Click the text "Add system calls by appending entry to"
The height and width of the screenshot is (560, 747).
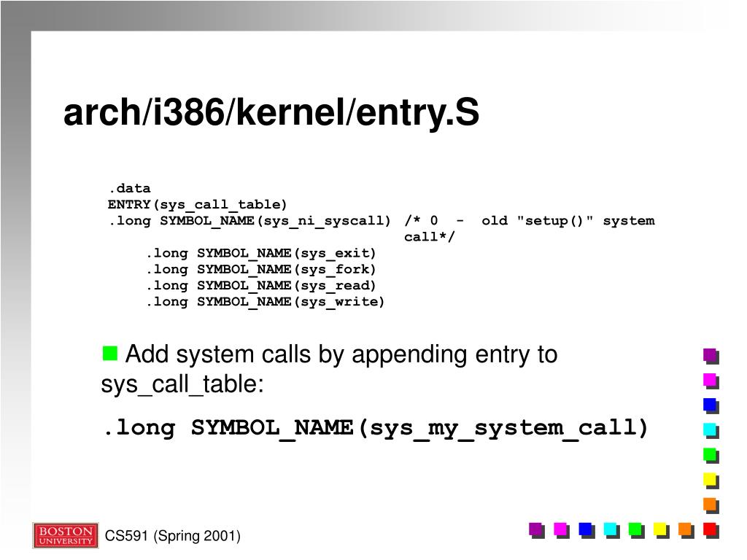[x=341, y=355]
